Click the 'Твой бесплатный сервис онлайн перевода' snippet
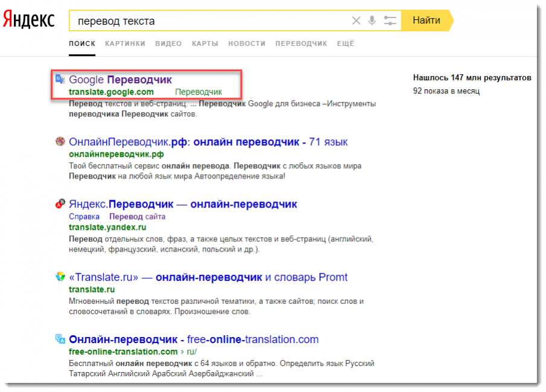The height and width of the screenshot is (392, 546). pos(215,171)
